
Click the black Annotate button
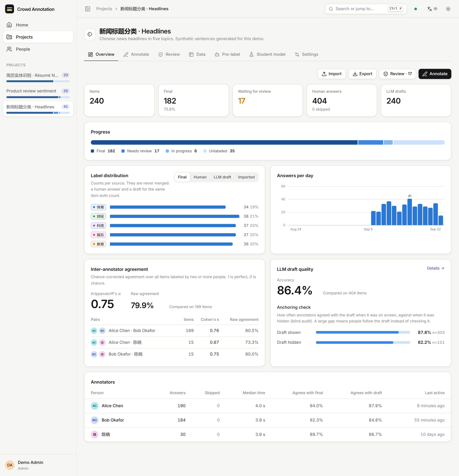point(435,74)
